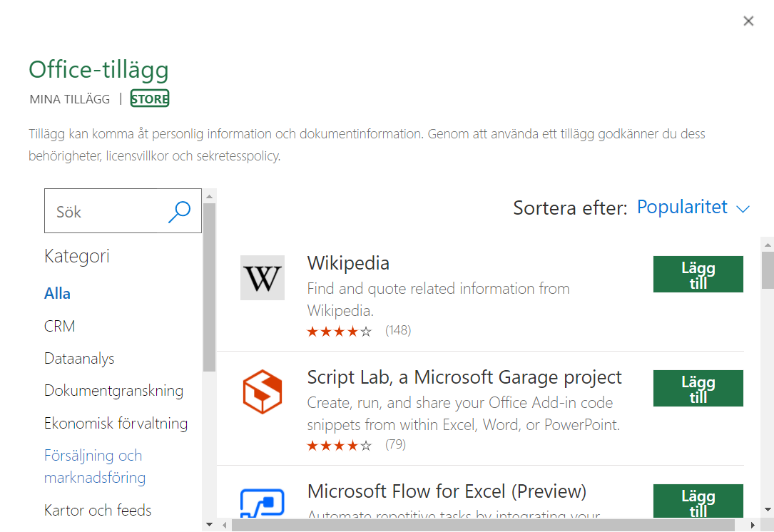Open the Wikipedia add-in icon
The height and width of the screenshot is (532, 774).
[x=262, y=278]
